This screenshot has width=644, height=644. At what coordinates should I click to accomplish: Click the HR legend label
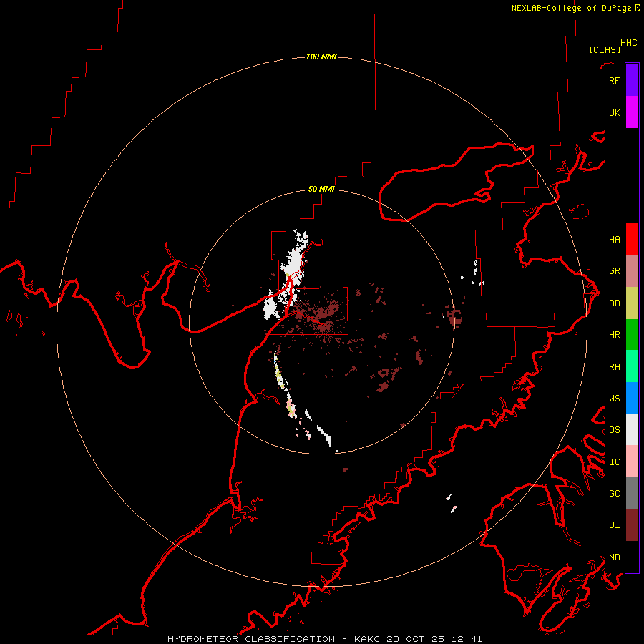click(614, 335)
